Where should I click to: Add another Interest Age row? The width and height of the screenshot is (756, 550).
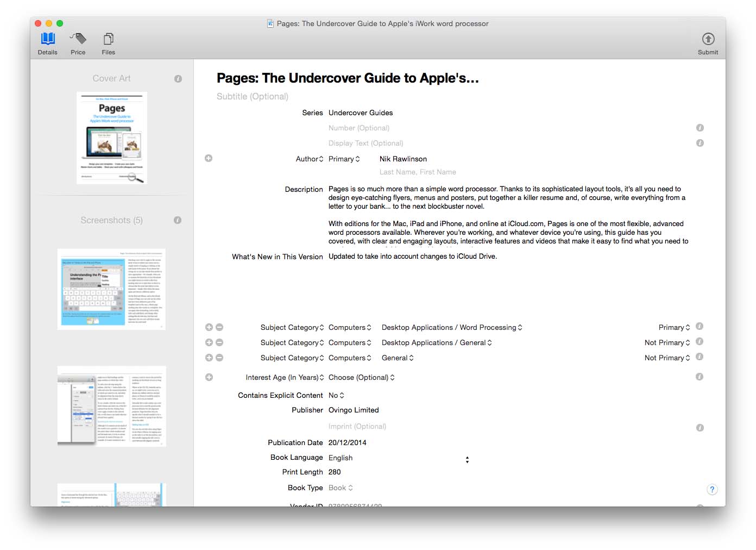pyautogui.click(x=209, y=377)
